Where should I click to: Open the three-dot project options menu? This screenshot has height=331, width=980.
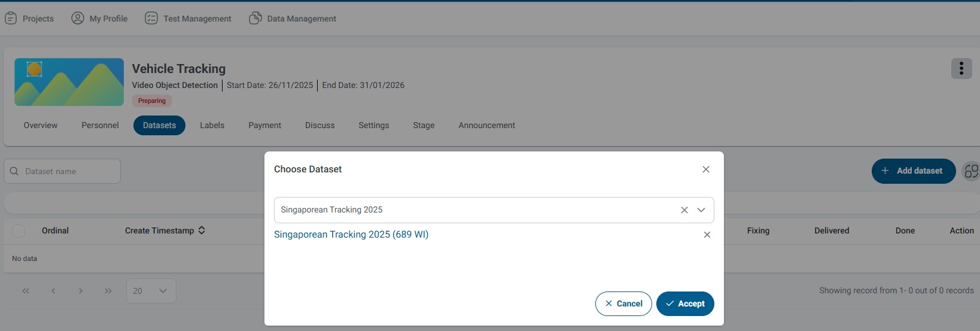(x=961, y=69)
